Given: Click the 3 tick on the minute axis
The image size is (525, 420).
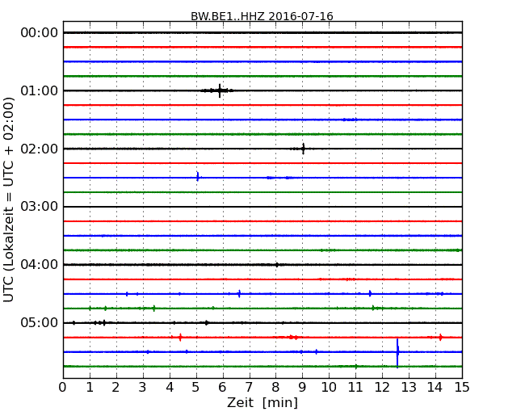Looking at the screenshot, I should (143, 388).
